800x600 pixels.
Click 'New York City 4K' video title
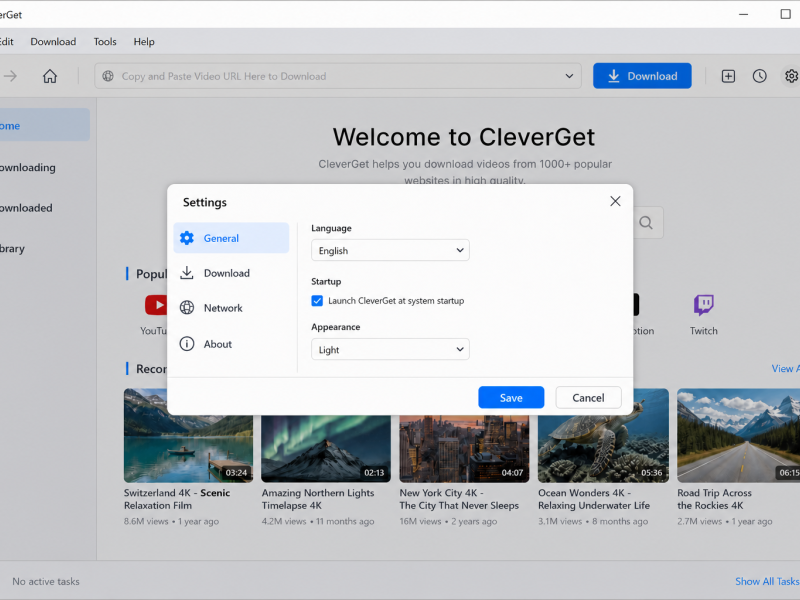click(459, 499)
